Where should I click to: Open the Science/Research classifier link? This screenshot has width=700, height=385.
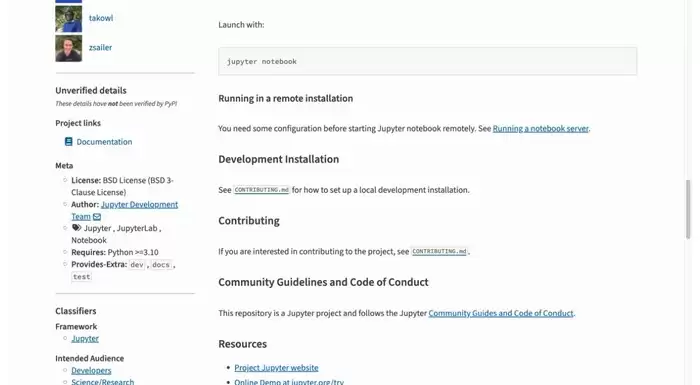pyautogui.click(x=103, y=381)
